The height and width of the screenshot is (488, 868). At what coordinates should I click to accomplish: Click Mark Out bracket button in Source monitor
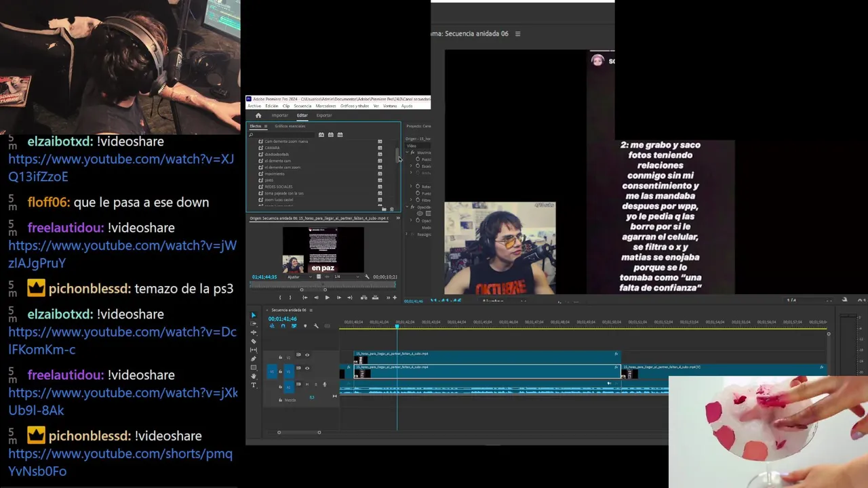290,298
